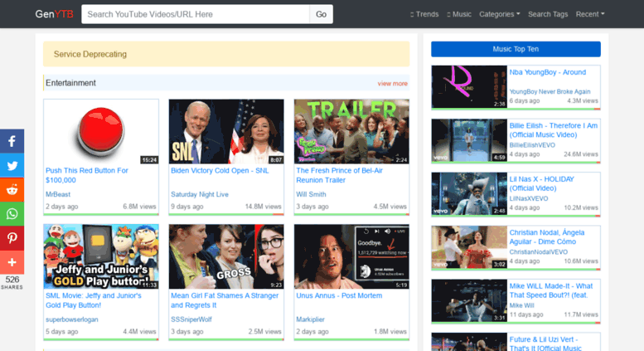Expand the Recent dropdown
Screen dimensions: 644x351
tap(590, 14)
